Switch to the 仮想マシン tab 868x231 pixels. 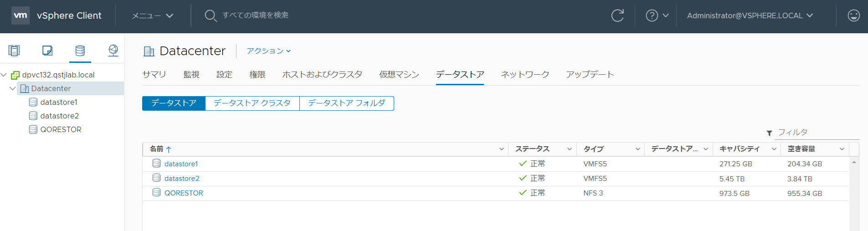tap(399, 74)
